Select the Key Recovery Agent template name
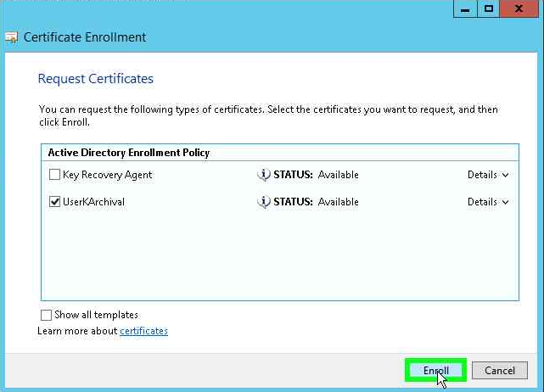The width and height of the screenshot is (544, 392). coord(107,175)
